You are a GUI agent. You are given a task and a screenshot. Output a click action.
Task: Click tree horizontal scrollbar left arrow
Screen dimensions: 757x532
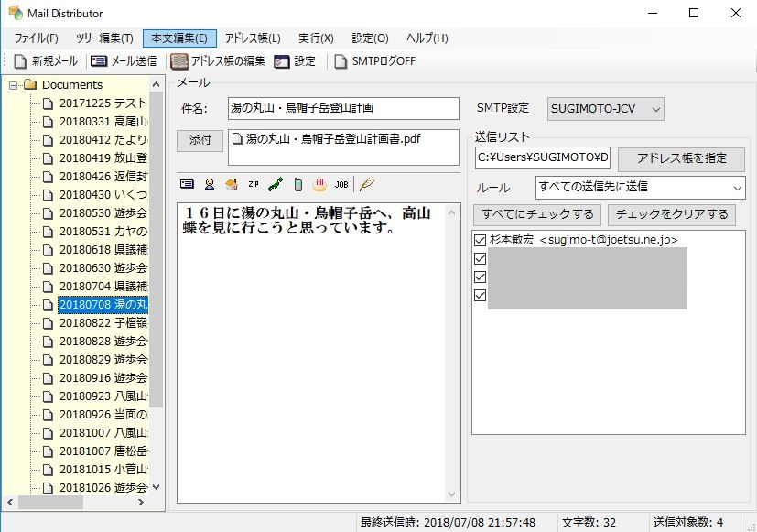click(x=11, y=503)
